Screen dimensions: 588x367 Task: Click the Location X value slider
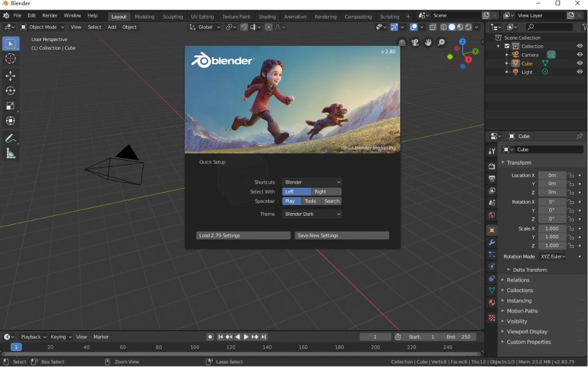click(552, 175)
